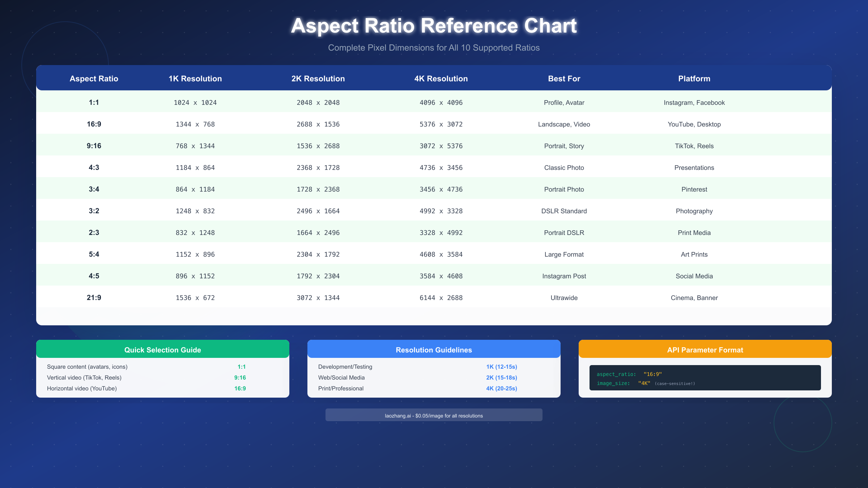Click the 9:16 TikTok Reels row
Viewport: 868px width, 488px height.
(434, 146)
